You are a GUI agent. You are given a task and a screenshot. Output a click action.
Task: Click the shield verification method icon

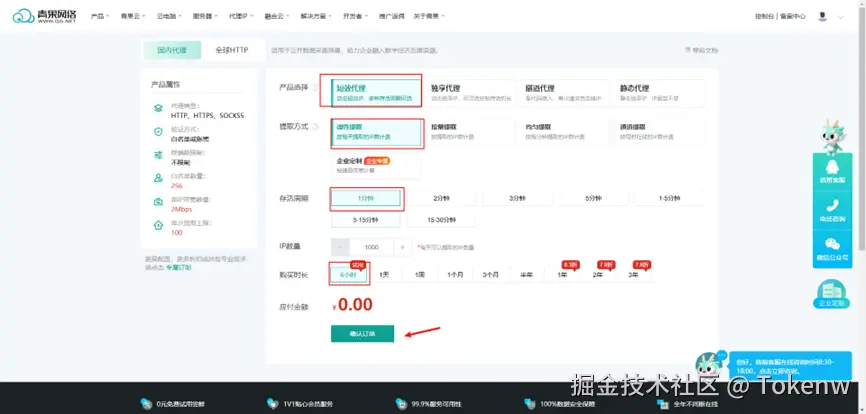tap(159, 132)
